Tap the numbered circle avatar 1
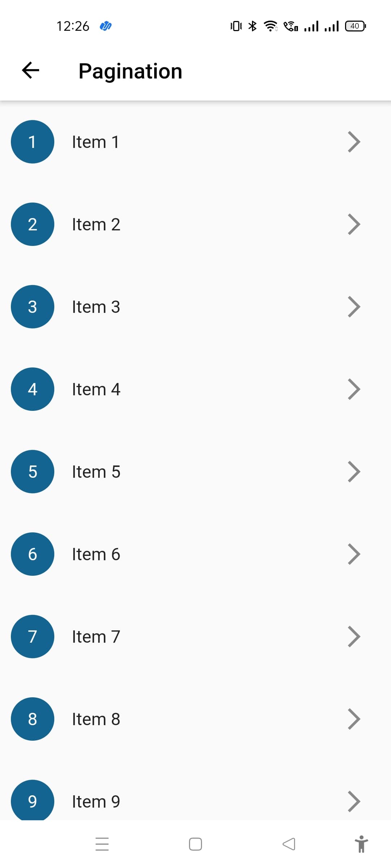The image size is (391, 868). click(33, 142)
